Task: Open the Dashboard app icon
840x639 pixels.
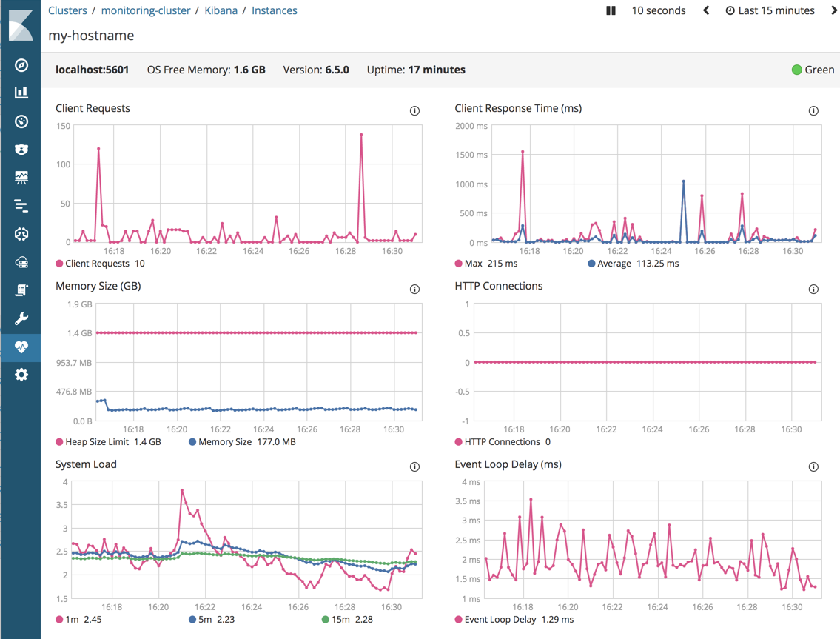Action: pos(20,121)
